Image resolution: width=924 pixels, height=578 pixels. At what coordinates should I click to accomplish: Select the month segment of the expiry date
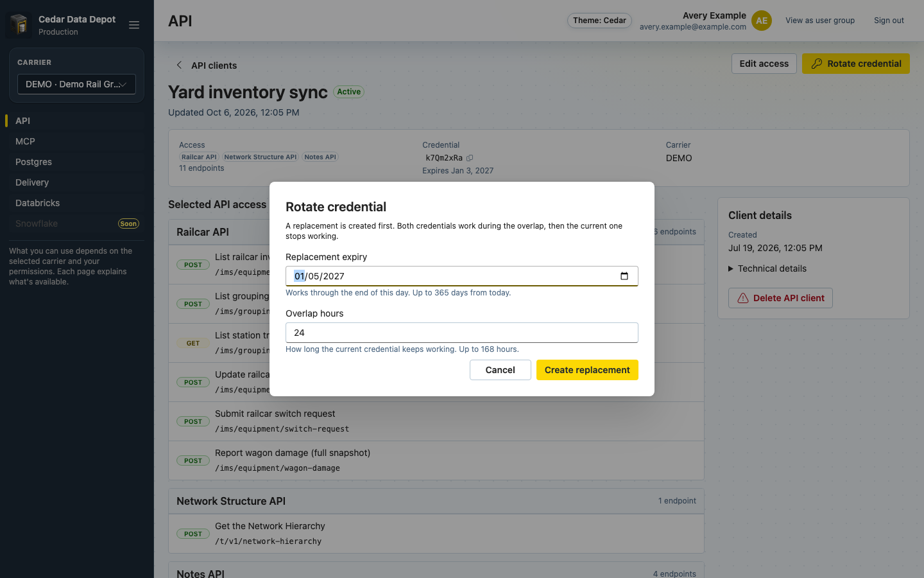pyautogui.click(x=300, y=276)
